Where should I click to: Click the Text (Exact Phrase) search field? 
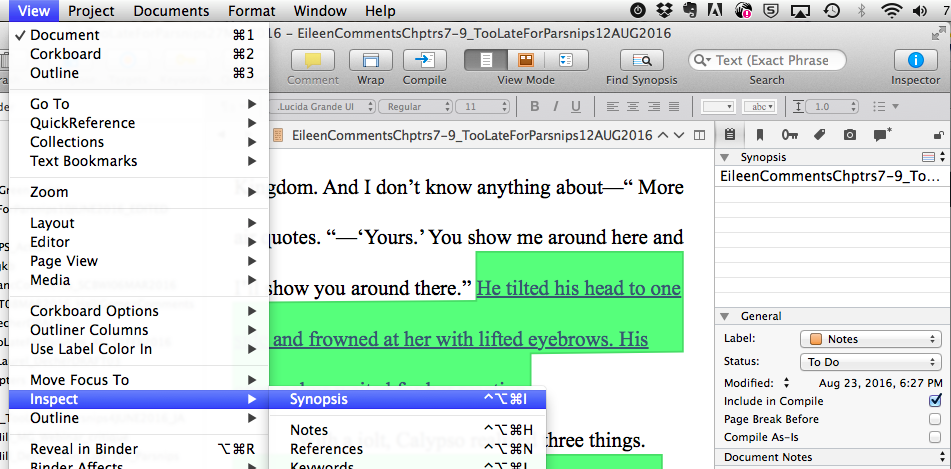(767, 60)
